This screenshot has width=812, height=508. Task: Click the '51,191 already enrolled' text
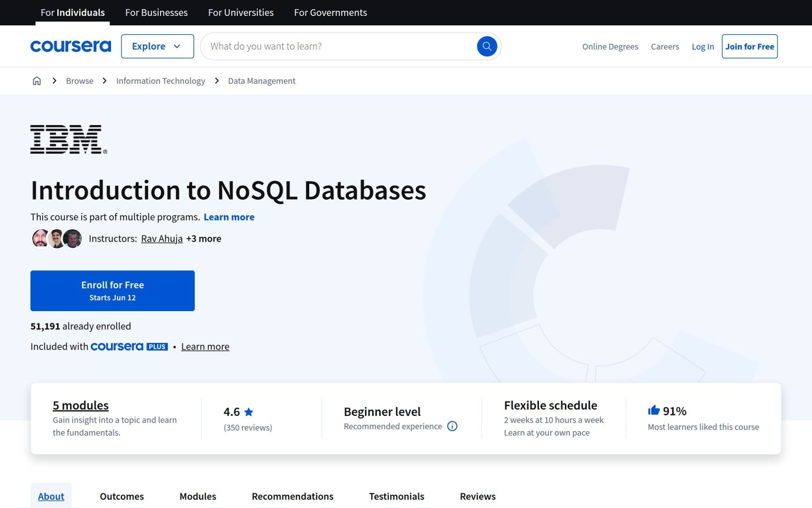coord(80,326)
